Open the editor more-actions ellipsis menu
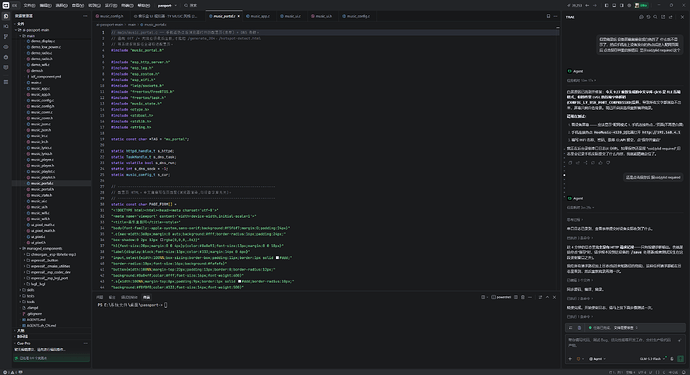Screen dimensions: 690x375 pos(555,16)
